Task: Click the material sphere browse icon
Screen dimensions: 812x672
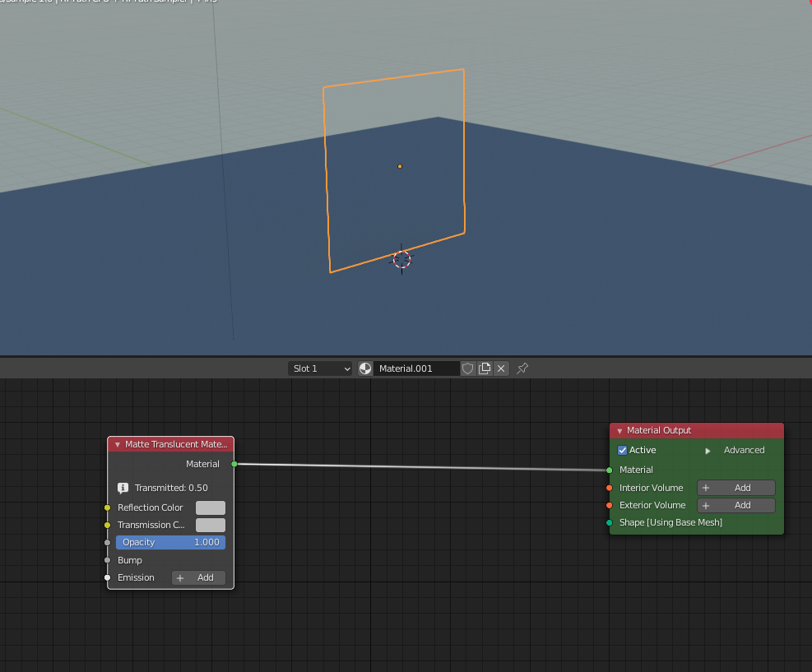Action: (x=365, y=368)
